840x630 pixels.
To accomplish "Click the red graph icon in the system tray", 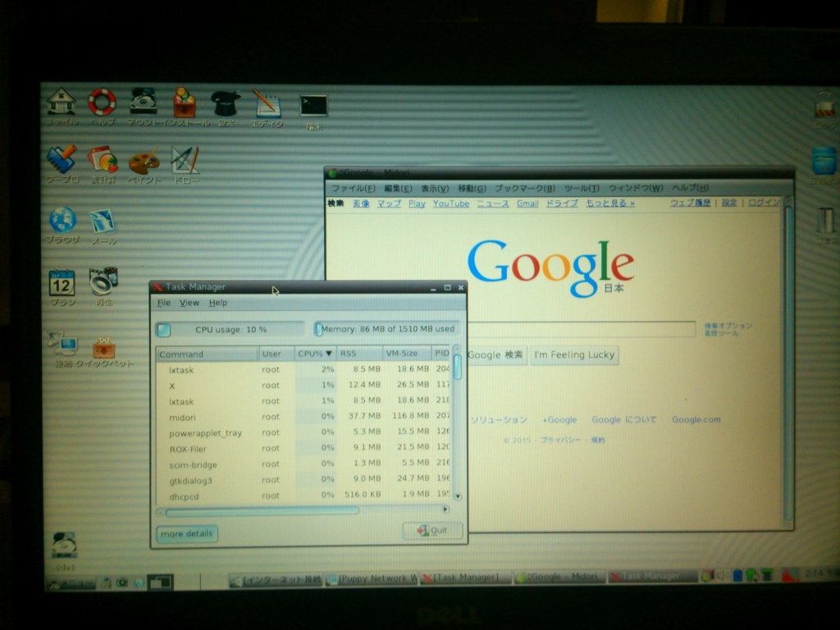I will point(789,576).
